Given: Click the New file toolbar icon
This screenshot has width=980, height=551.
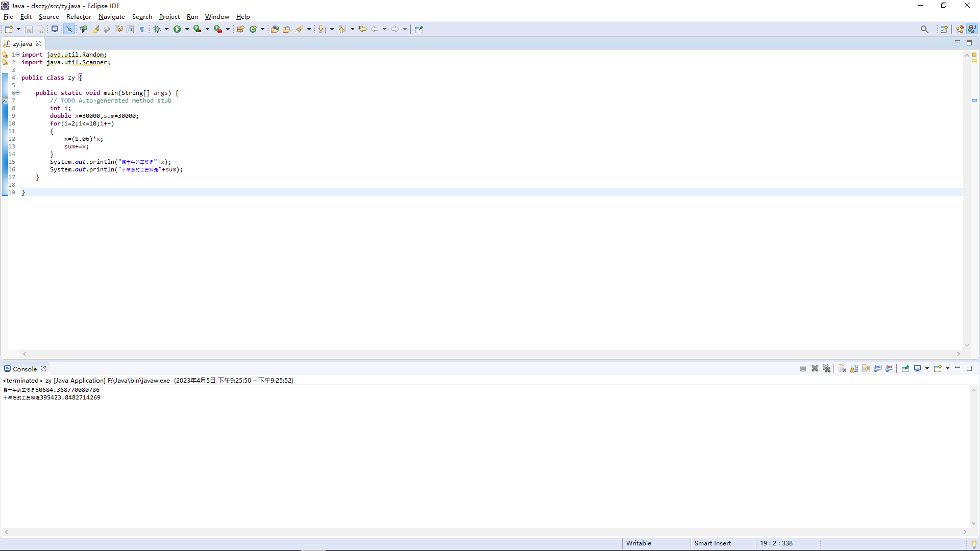Looking at the screenshot, I should coord(9,29).
